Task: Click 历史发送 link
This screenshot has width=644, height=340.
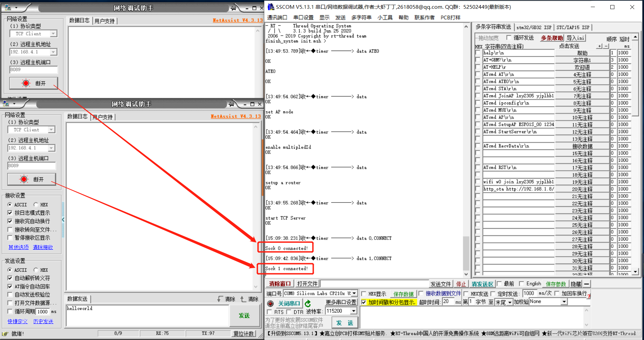Action: click(43, 321)
